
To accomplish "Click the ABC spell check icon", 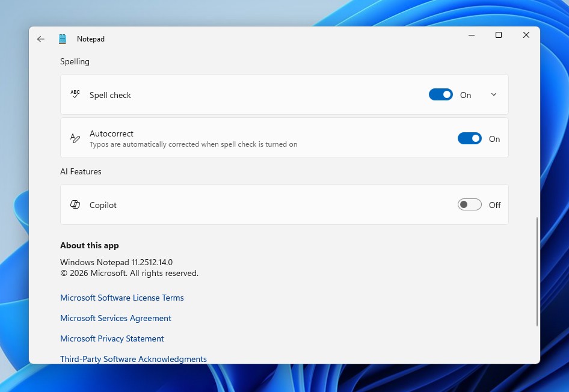I will click(x=75, y=94).
